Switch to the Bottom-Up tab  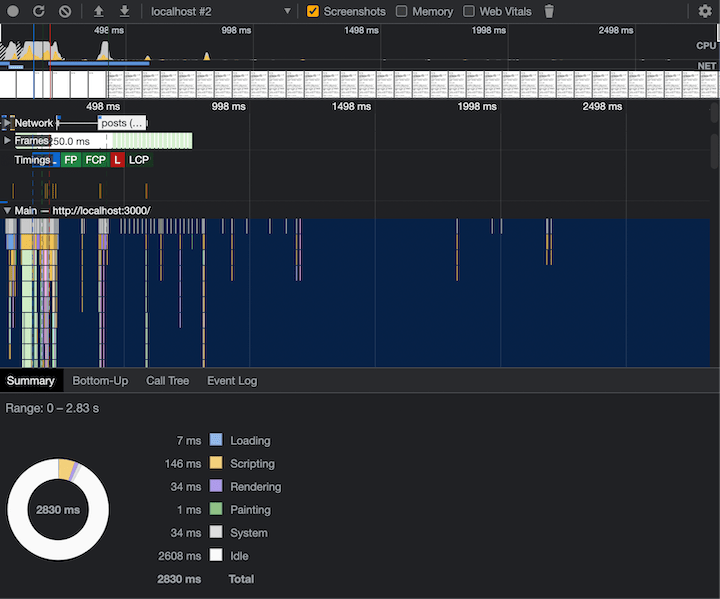pos(100,380)
